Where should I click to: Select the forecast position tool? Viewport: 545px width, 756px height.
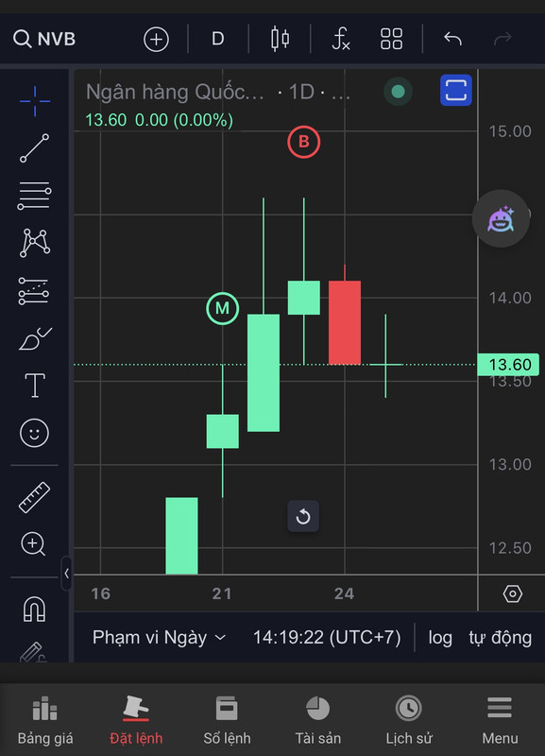tap(34, 291)
